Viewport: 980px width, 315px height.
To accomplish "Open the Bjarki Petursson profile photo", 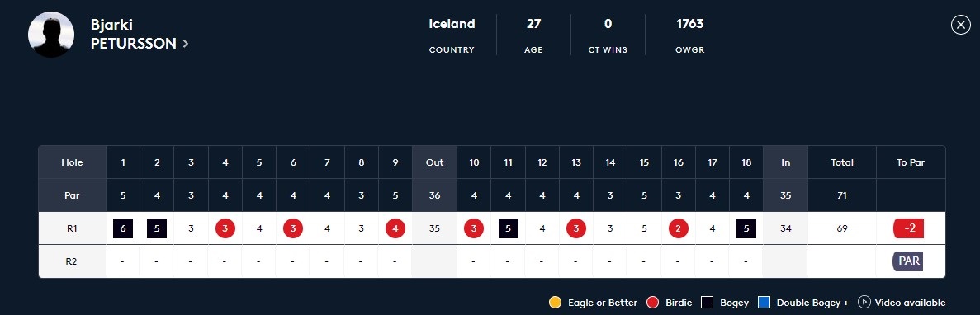I will coord(51,35).
